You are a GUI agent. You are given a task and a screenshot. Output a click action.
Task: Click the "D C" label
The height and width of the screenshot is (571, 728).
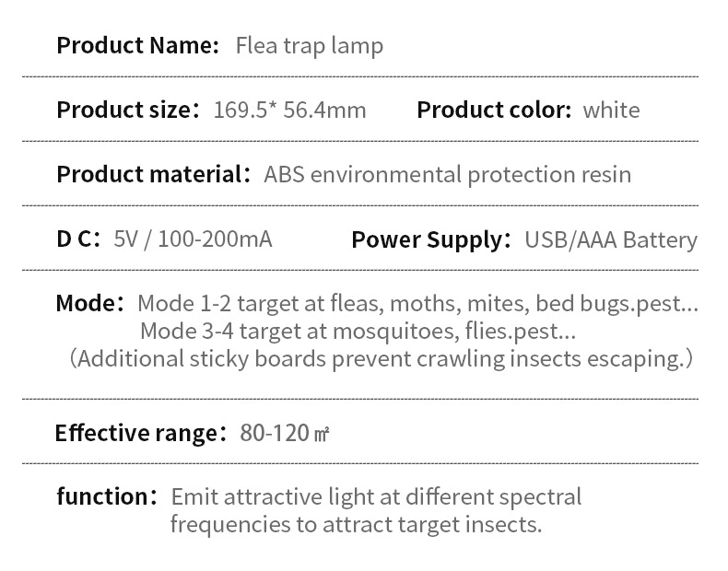[x=76, y=239]
